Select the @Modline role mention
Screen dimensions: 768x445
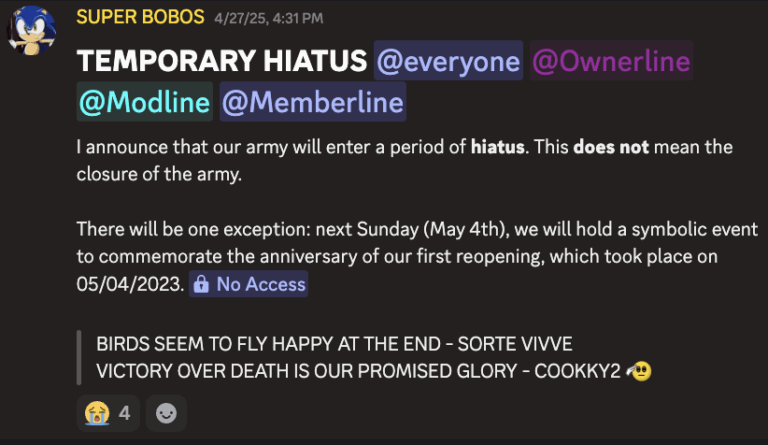click(144, 102)
